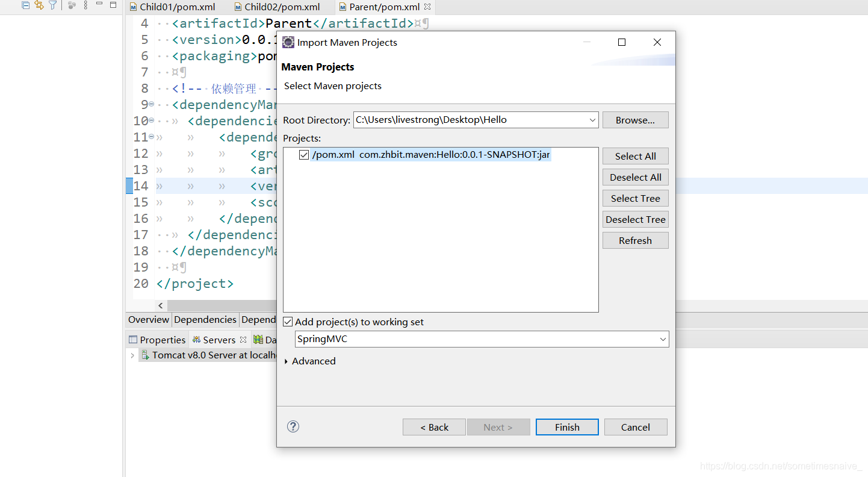
Task: Switch to Child01/pom.xml tab
Action: (x=172, y=7)
